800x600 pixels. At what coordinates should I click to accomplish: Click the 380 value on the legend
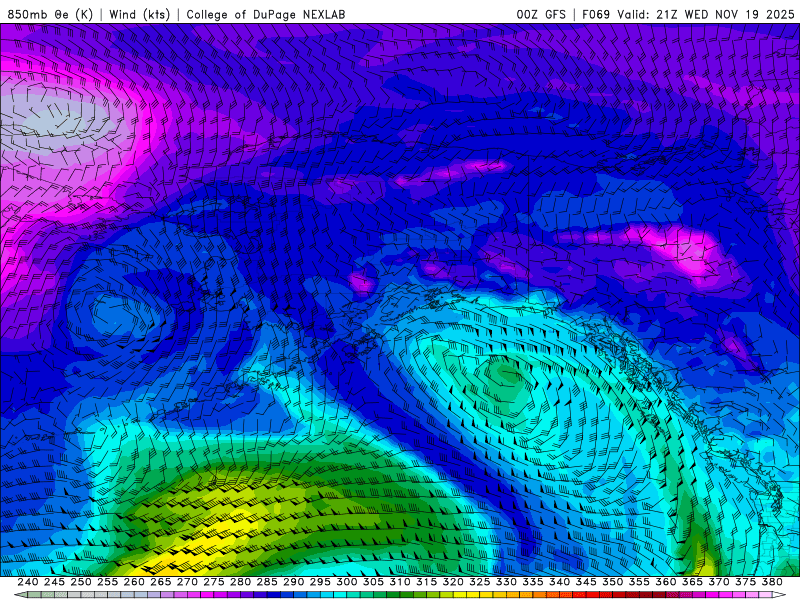tap(772, 582)
